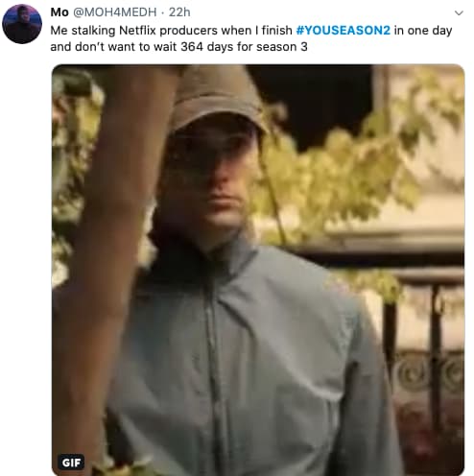Open Mo's profile avatar picture
This screenshot has width=474, height=476.
coord(22,24)
